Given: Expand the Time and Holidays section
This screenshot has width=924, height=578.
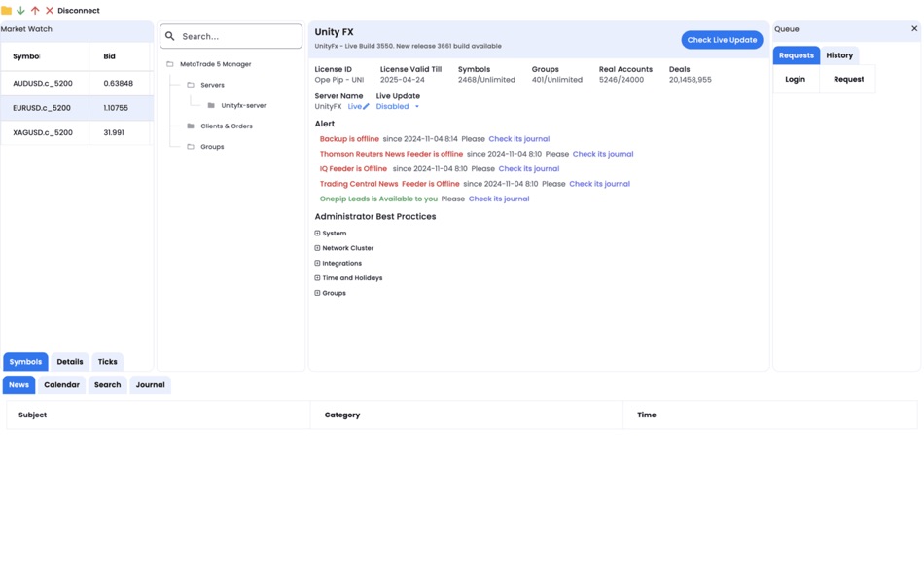Looking at the screenshot, I should [x=317, y=277].
